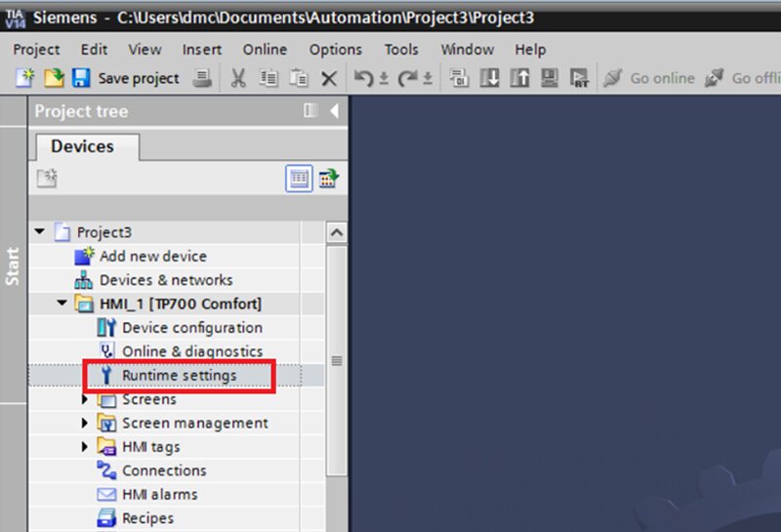
Task: Click the Online & diagnostics stethoscope icon
Action: point(107,350)
